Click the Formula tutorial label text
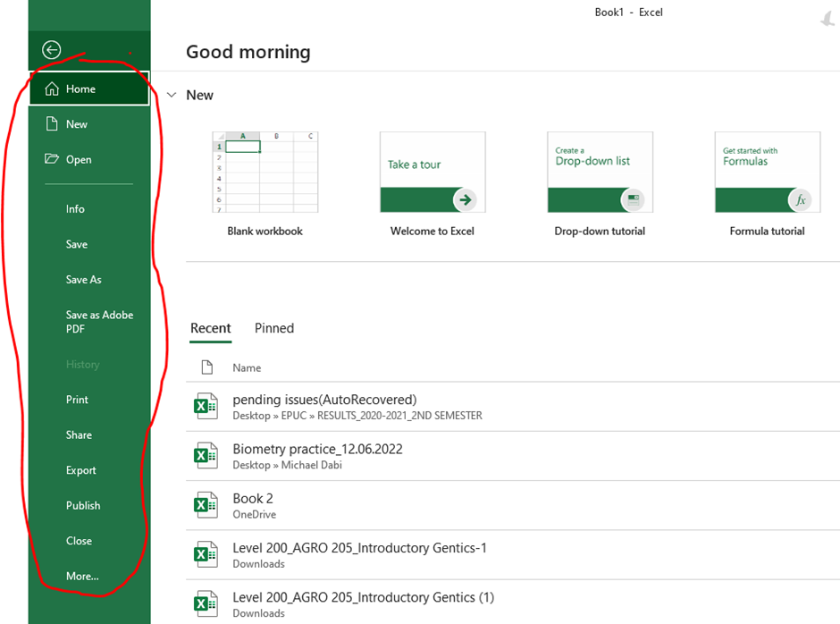 pyautogui.click(x=767, y=231)
